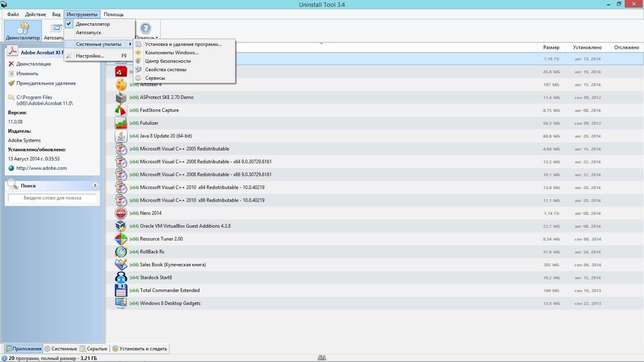
Task: Click the RollBack Rx icon
Action: click(121, 252)
